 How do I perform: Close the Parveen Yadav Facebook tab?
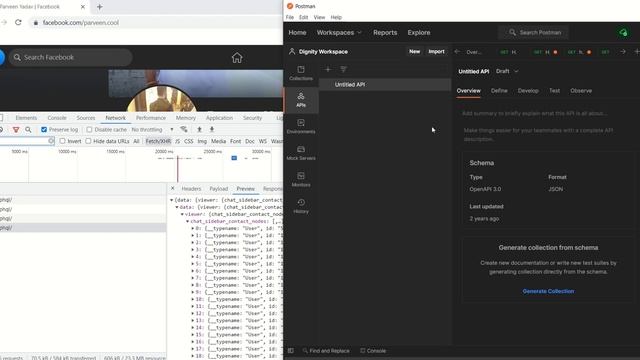coord(83,7)
